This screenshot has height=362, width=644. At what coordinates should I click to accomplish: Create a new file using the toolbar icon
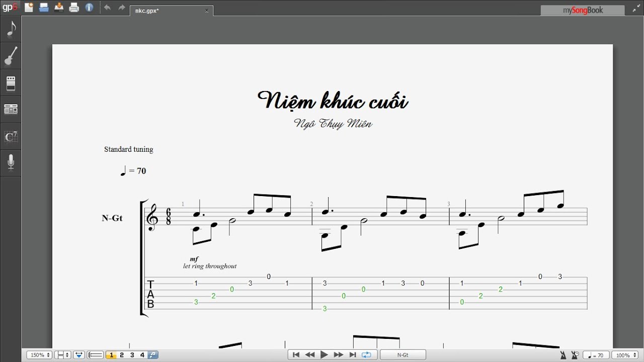tap(29, 8)
